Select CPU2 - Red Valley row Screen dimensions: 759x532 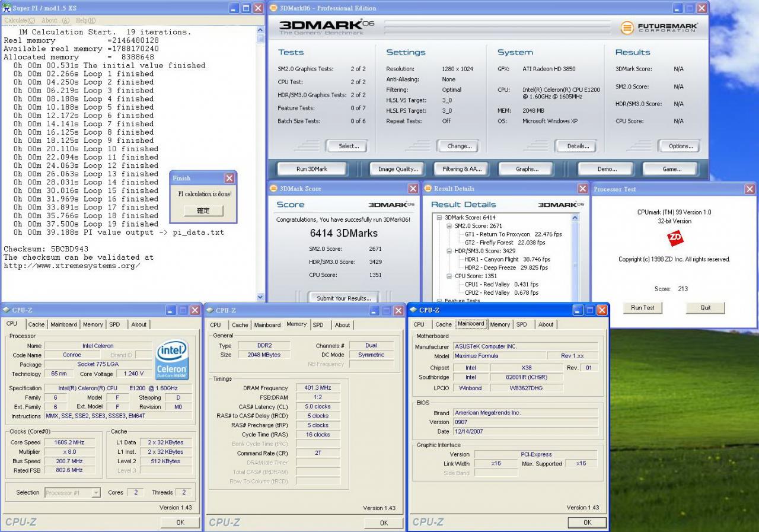(x=502, y=292)
